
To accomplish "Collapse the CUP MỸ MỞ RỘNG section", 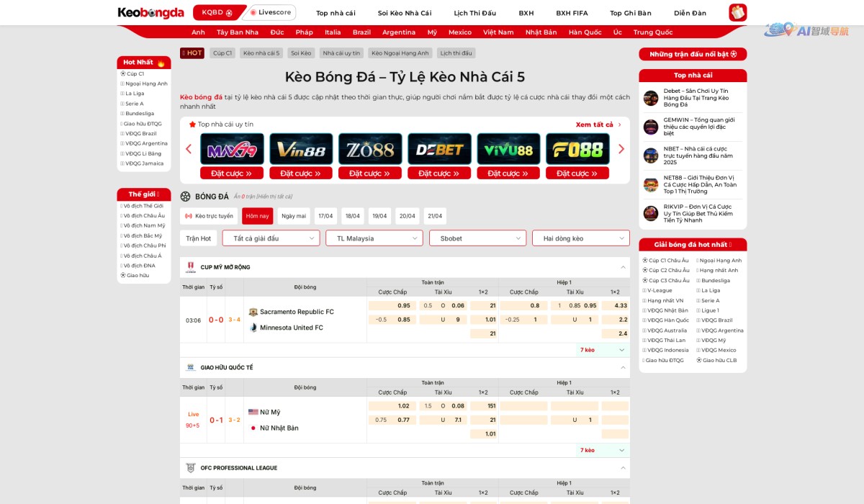I will click(623, 267).
